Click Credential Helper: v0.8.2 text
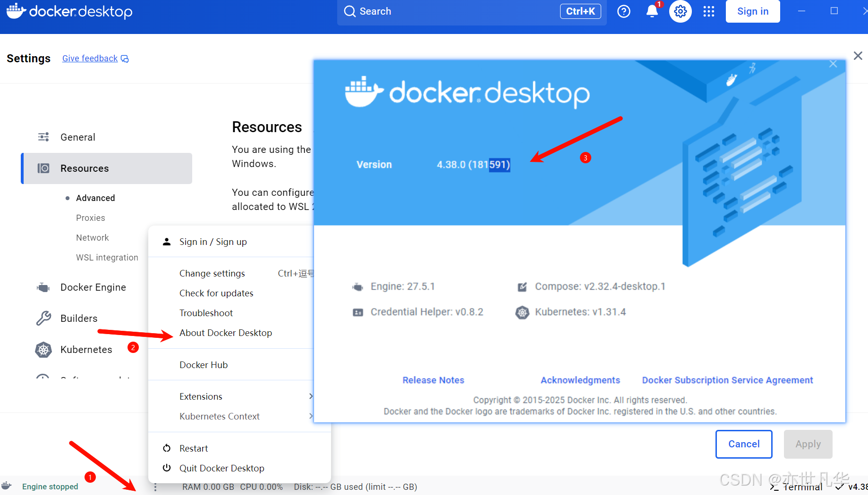Image resolution: width=868 pixels, height=495 pixels. tap(427, 312)
